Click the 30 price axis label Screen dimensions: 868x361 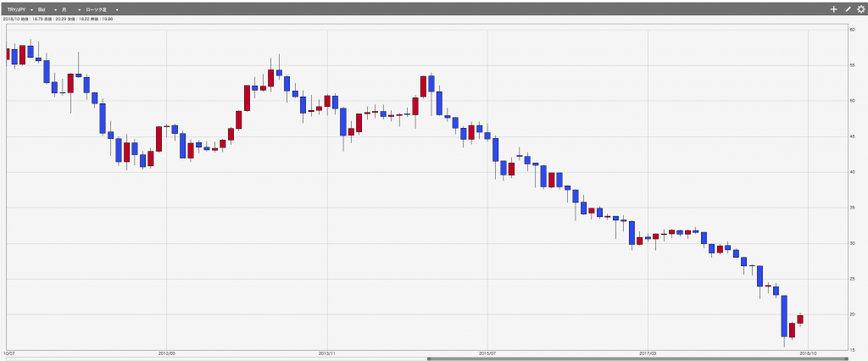tap(853, 243)
